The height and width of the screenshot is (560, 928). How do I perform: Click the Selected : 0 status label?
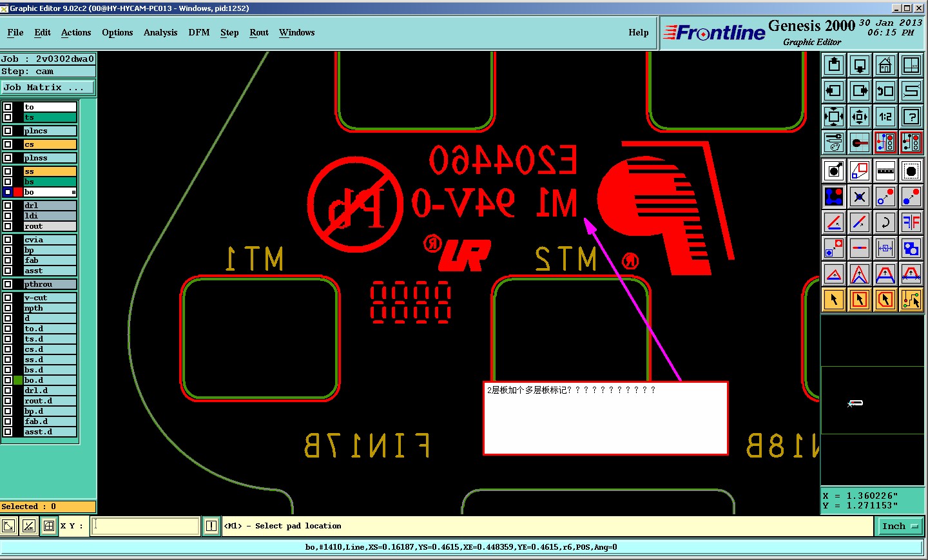coord(48,507)
